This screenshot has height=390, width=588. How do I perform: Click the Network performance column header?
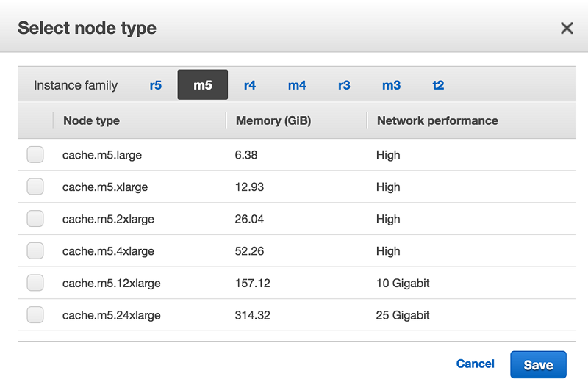coord(437,120)
